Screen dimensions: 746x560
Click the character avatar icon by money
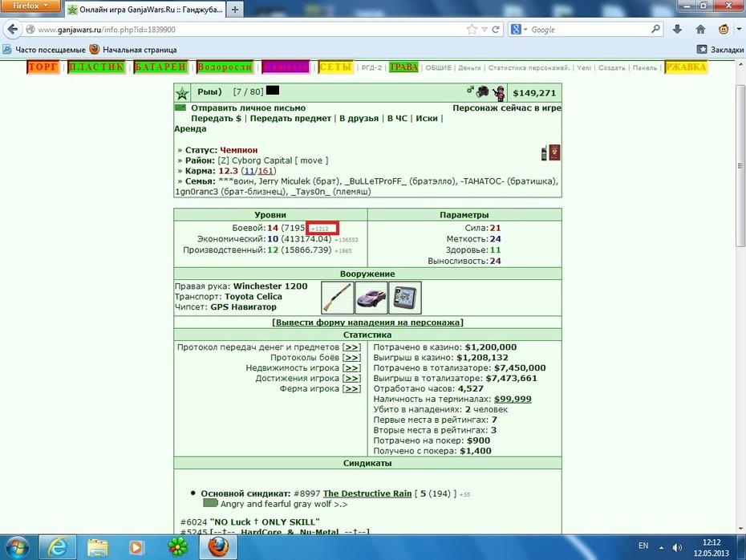point(499,93)
